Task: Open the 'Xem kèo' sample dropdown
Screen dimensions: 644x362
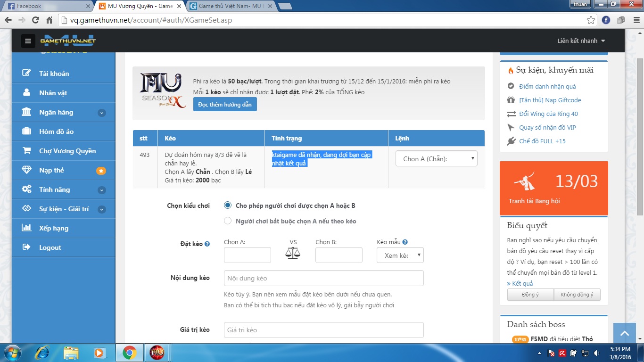Action: [400, 255]
